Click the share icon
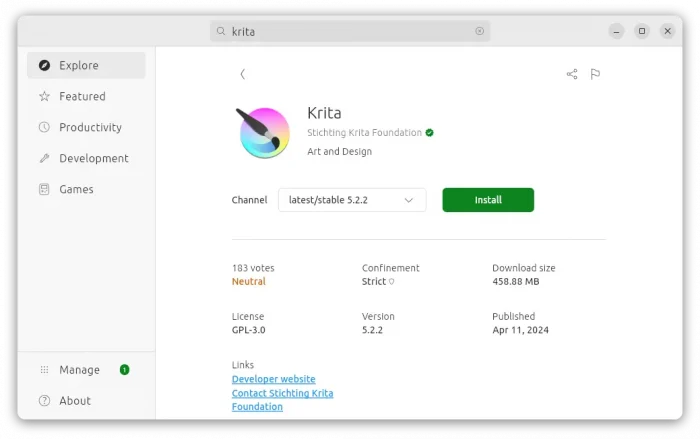Image resolution: width=700 pixels, height=439 pixels. pyautogui.click(x=572, y=74)
